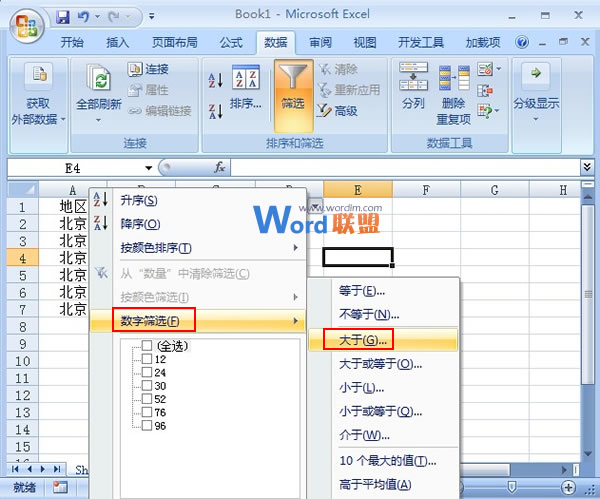Go to last sheet navigation arrow
This screenshot has height=499, width=600.
(57, 469)
